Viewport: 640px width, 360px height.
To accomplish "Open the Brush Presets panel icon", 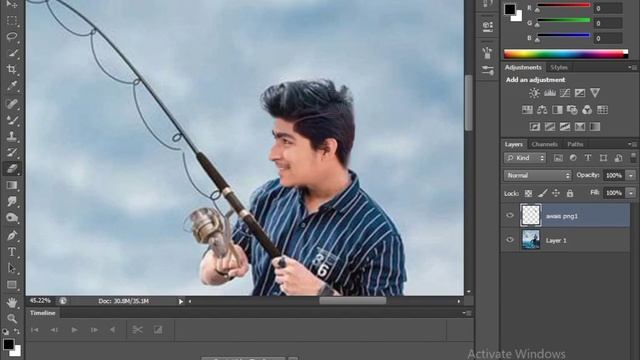I will pos(487,70).
